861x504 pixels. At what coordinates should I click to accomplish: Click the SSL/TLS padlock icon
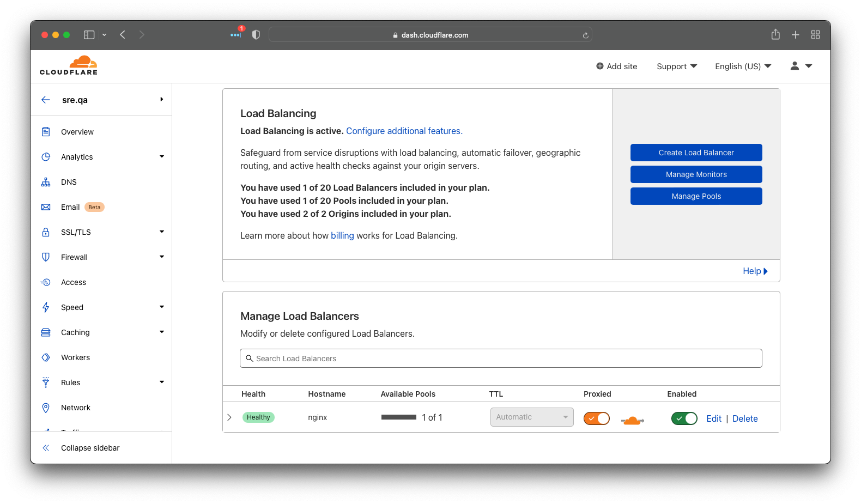point(46,232)
